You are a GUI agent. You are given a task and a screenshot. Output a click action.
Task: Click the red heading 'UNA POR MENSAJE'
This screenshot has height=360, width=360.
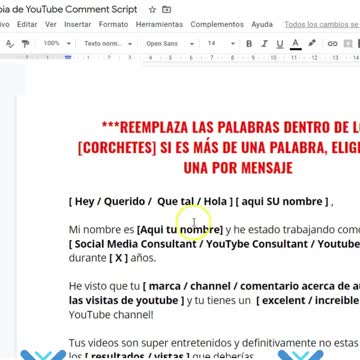click(x=238, y=168)
